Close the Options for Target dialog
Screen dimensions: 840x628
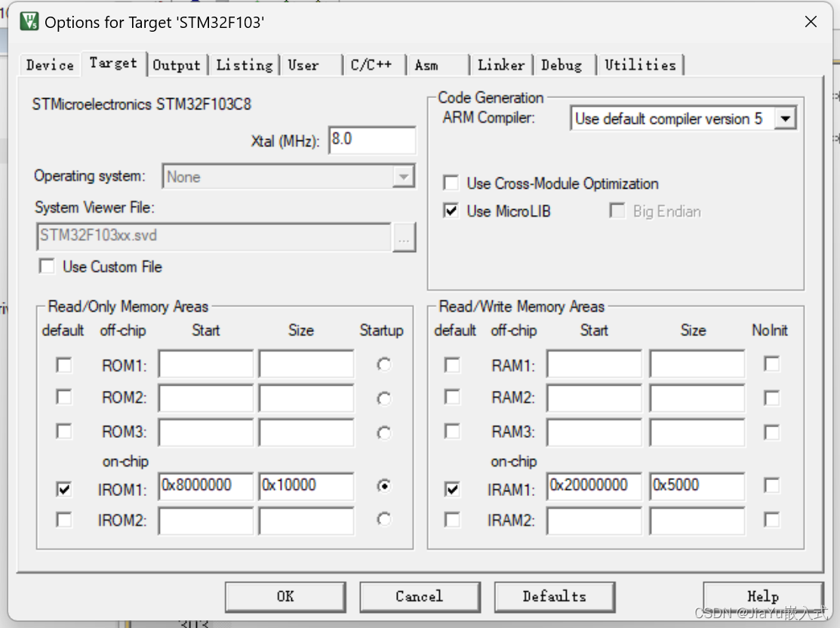tap(811, 21)
